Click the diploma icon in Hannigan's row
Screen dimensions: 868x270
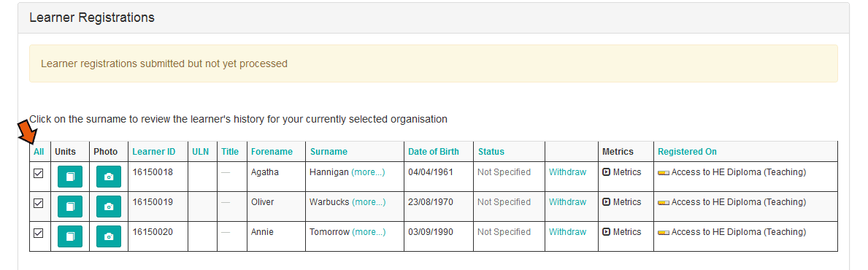click(663, 173)
